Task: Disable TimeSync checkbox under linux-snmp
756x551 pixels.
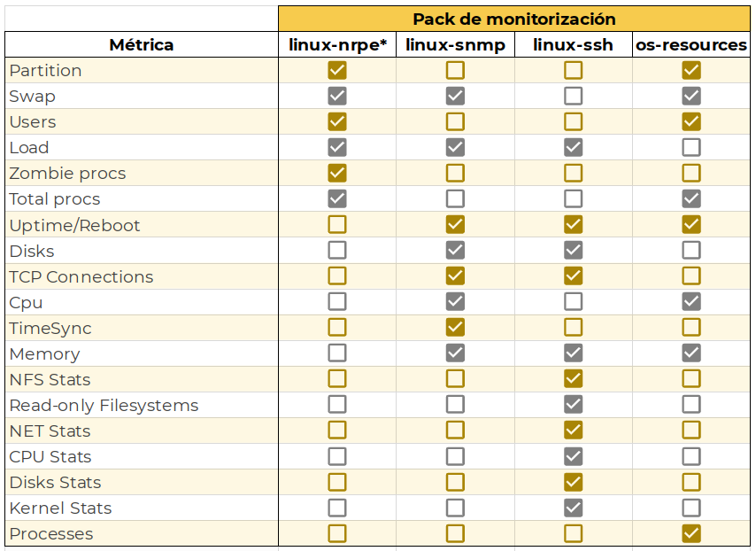Action: pyautogui.click(x=455, y=327)
